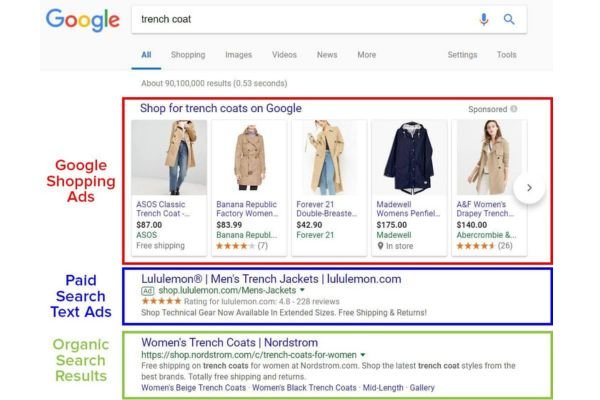Click the $140.00 price
This screenshot has height=400, width=600.
[472, 225]
